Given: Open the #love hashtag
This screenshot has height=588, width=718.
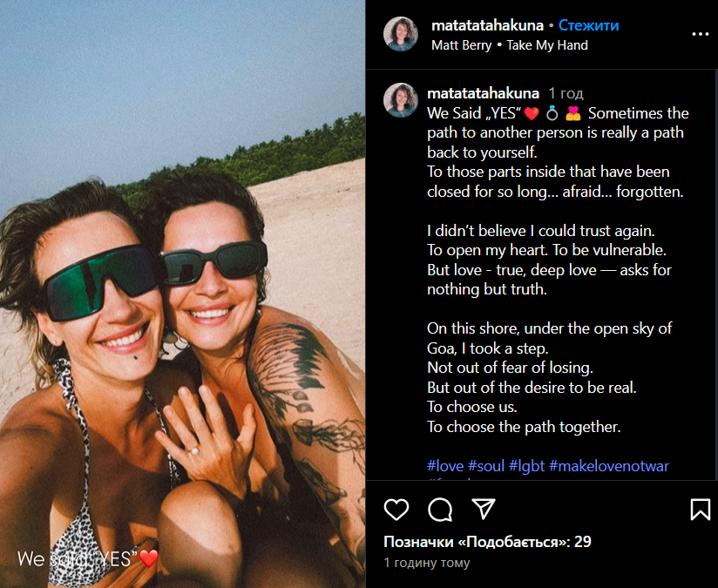Looking at the screenshot, I should click(x=445, y=466).
